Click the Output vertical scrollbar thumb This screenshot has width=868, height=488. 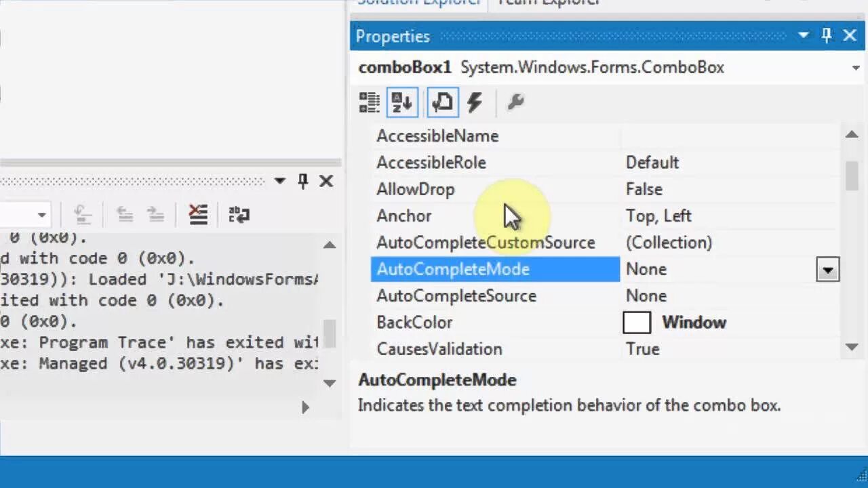tap(330, 333)
